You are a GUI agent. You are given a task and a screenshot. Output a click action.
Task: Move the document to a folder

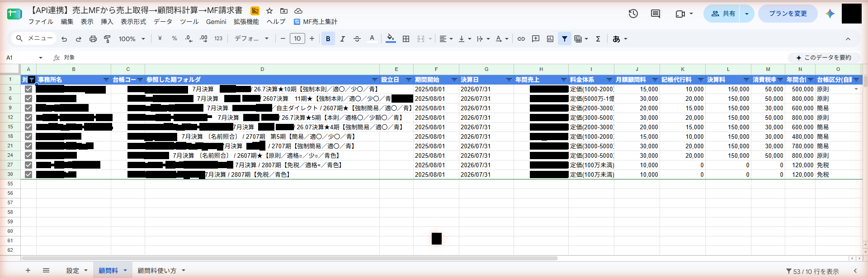click(284, 10)
